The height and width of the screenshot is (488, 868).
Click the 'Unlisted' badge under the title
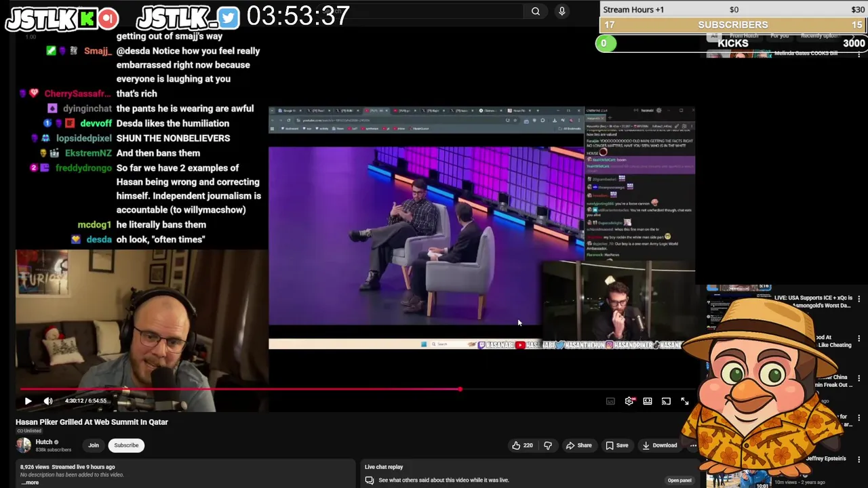[29, 431]
